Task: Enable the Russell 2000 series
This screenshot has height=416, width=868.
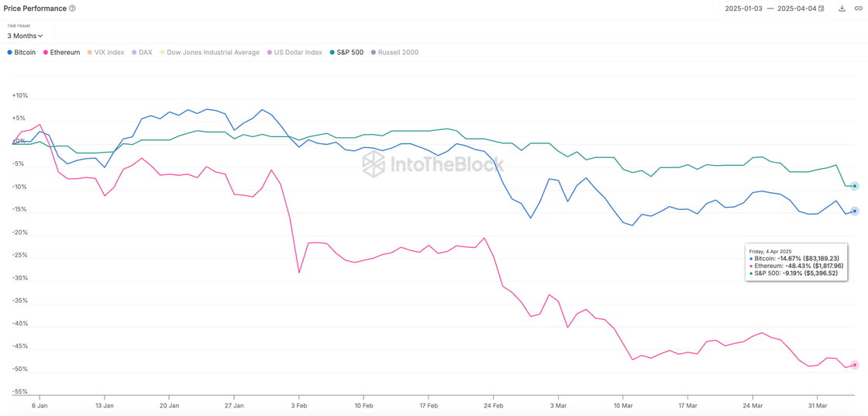Action: pos(394,53)
